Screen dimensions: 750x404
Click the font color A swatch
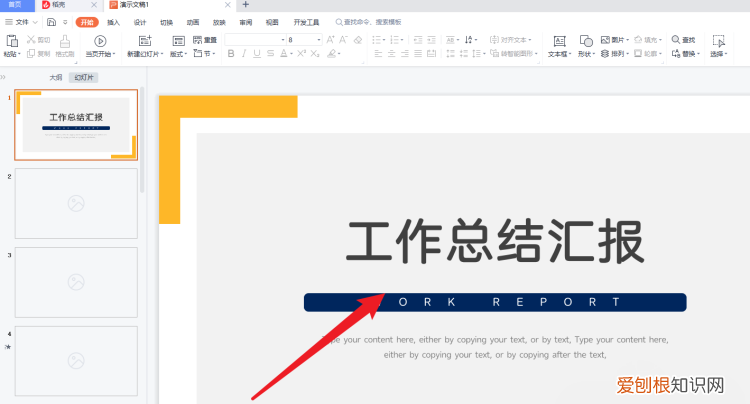pos(284,54)
